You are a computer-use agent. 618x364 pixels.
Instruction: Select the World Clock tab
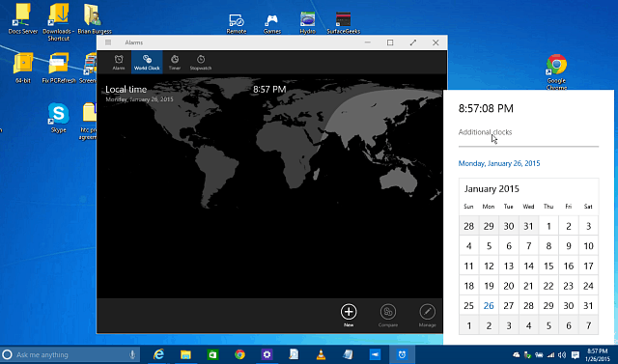pyautogui.click(x=147, y=62)
